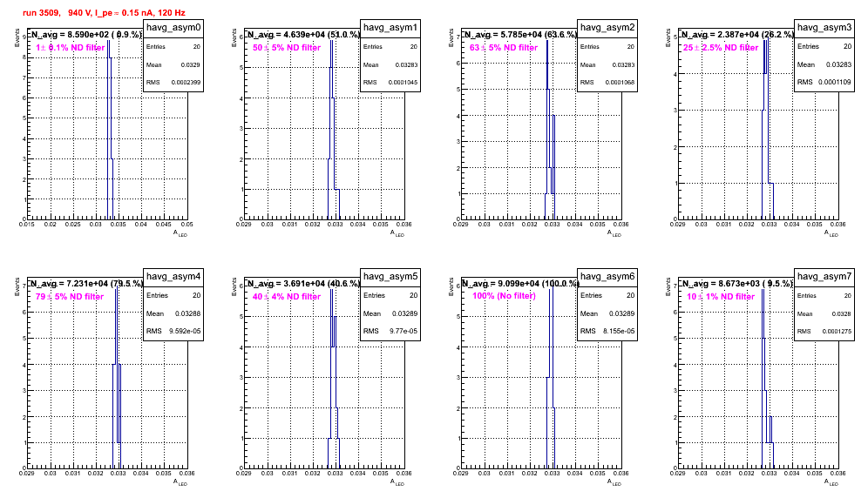Select Mean value 0.03288 in havg_asym4 box

click(x=187, y=313)
